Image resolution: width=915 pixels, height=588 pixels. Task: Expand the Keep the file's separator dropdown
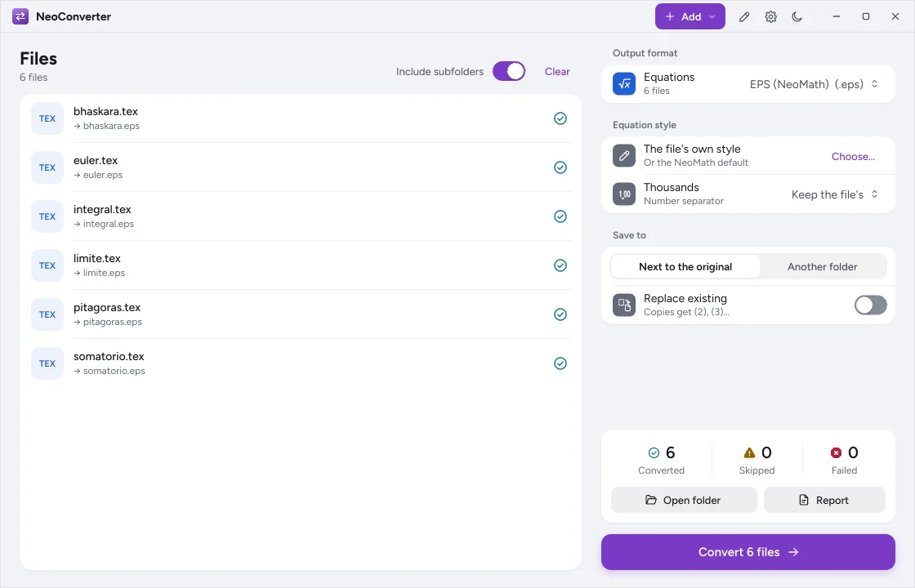click(834, 194)
